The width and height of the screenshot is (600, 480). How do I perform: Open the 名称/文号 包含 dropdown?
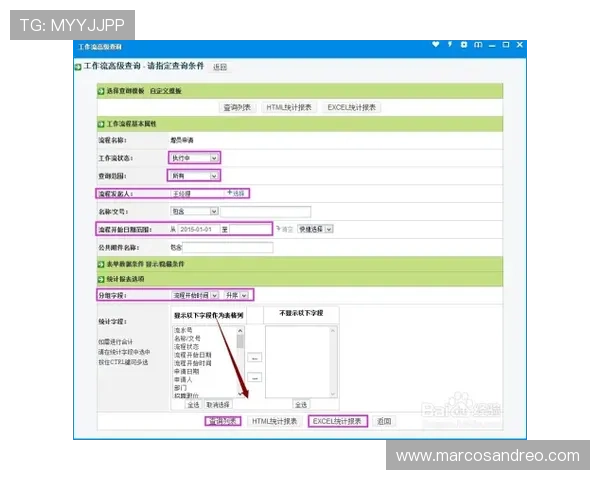[x=194, y=211]
